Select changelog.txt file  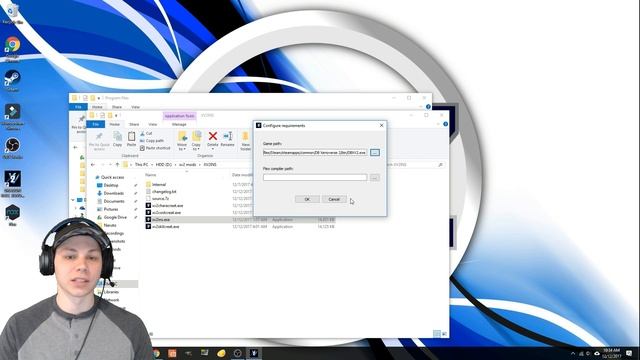pos(164,191)
